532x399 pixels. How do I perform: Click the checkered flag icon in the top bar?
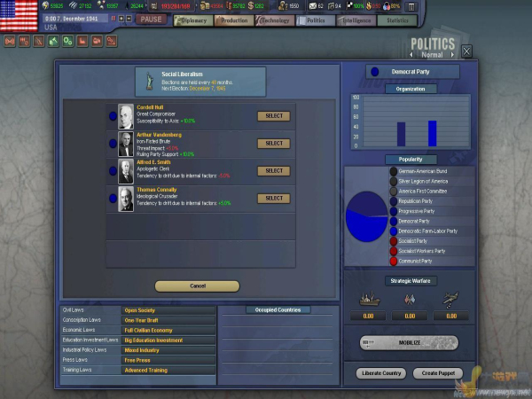pyautogui.click(x=349, y=6)
